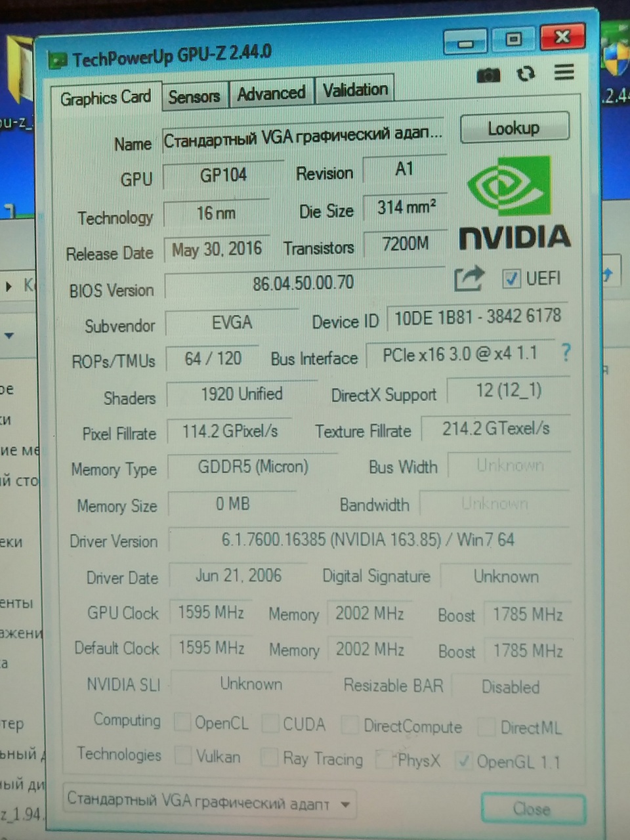The height and width of the screenshot is (840, 630).
Task: Toggle the Vulkan checkbox
Action: coord(184,755)
